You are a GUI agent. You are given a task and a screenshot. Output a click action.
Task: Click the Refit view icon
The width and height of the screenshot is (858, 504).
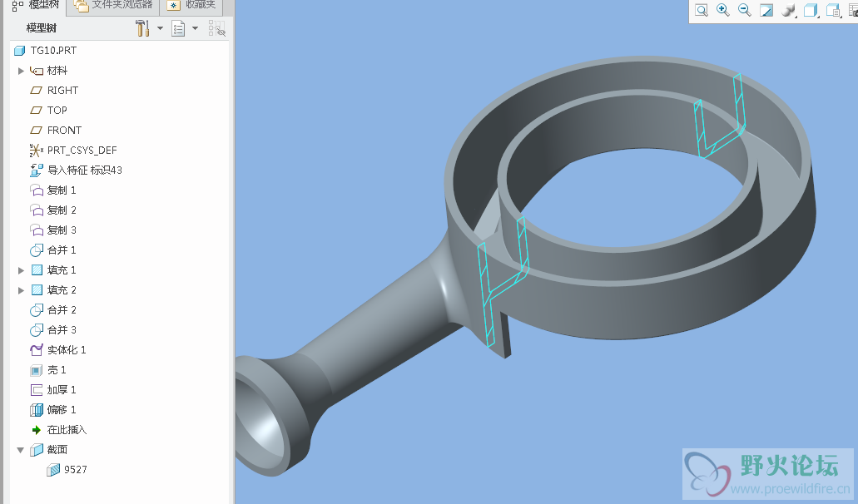701,10
